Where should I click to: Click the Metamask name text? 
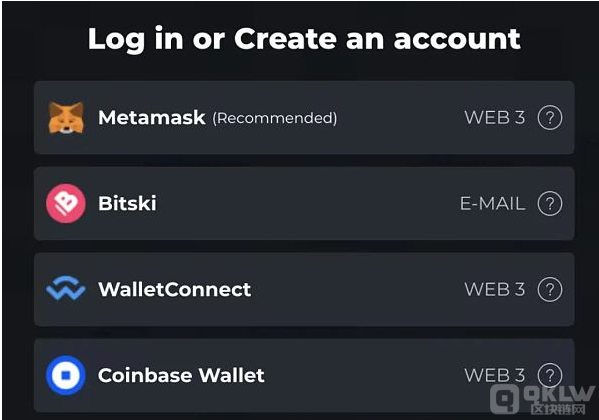(152, 117)
